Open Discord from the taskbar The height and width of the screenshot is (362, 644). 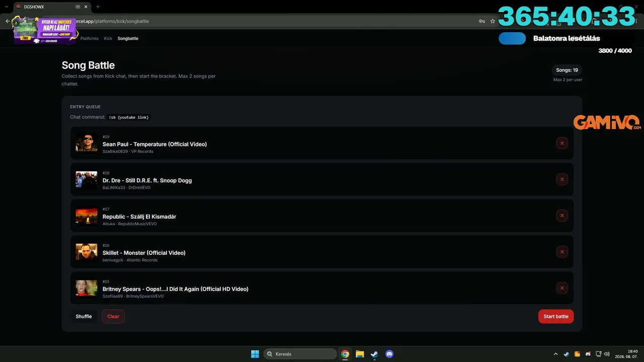389,354
